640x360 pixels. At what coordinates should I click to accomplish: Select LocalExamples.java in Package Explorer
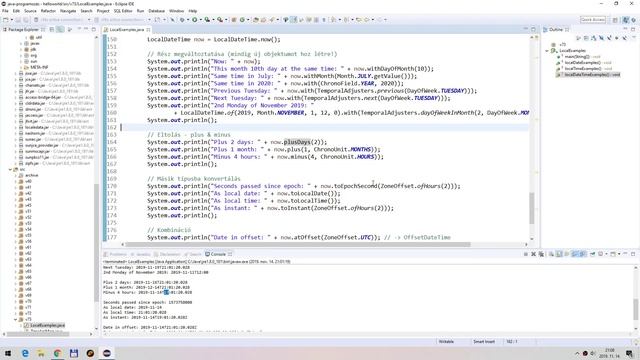coord(44,325)
